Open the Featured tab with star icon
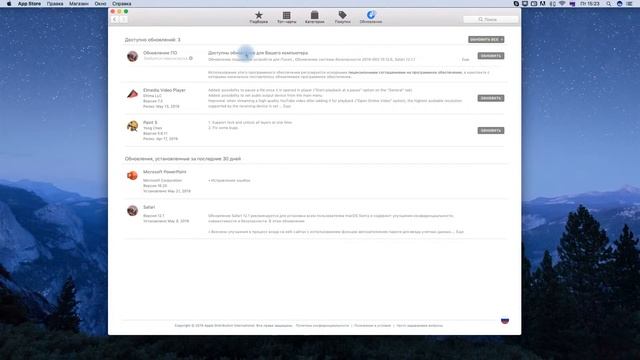 (259, 17)
